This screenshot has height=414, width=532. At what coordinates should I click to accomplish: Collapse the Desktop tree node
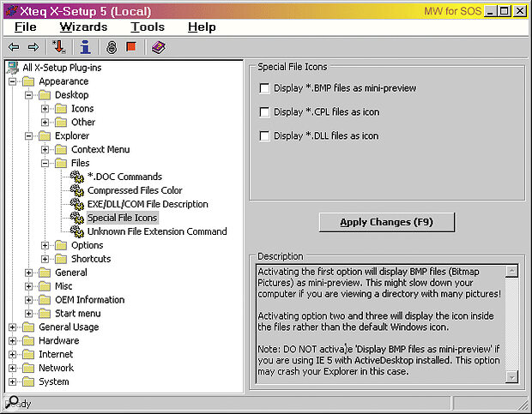click(29, 95)
